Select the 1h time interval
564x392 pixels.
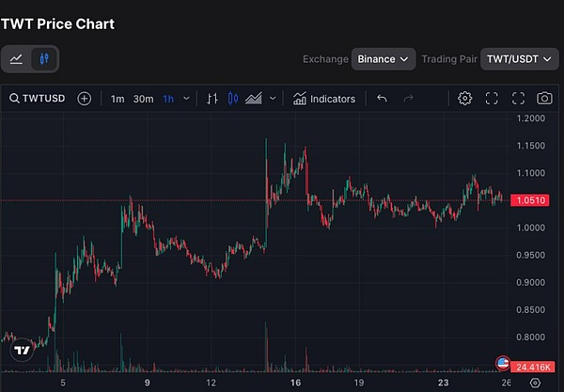[167, 99]
